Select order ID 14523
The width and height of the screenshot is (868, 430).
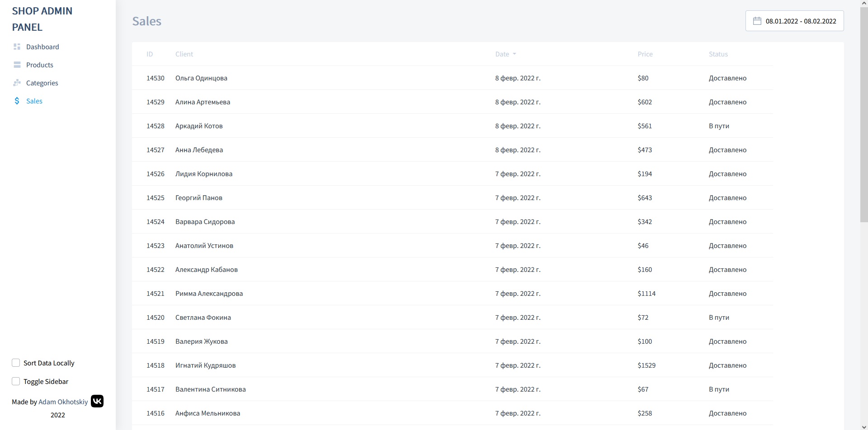point(156,246)
